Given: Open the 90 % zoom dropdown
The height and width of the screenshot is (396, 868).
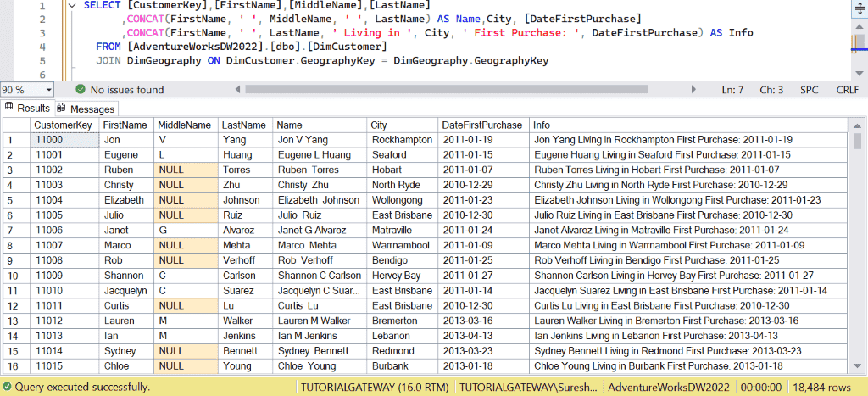Looking at the screenshot, I should click(47, 89).
